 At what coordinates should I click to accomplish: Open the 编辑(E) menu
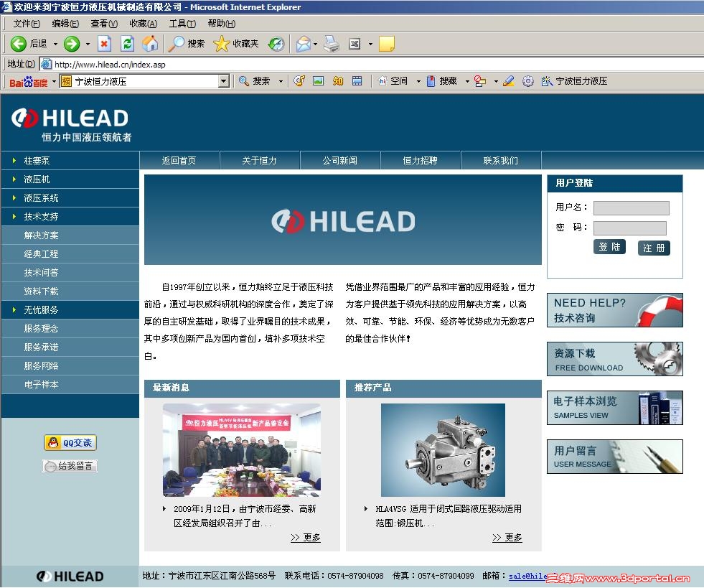65,24
